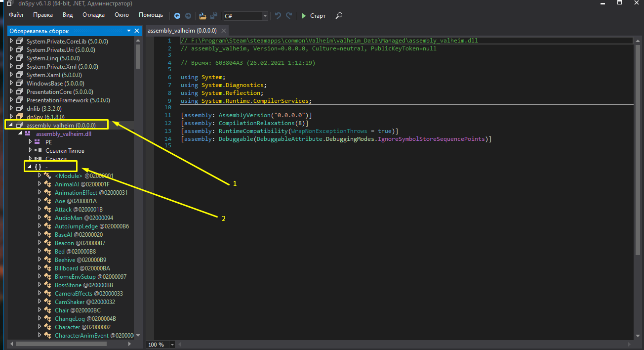The width and height of the screenshot is (644, 350).
Task: Click the class icon beside Chair
Action: coord(48,310)
